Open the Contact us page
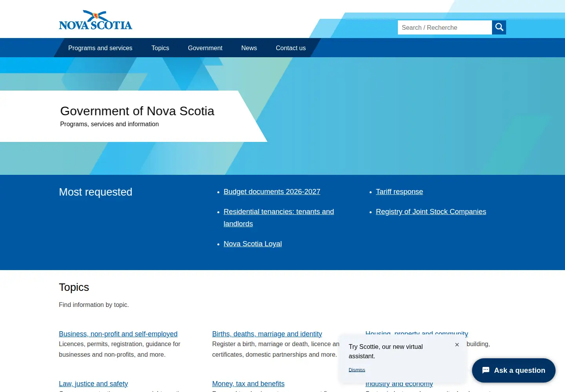Screen dimensions: 565x392 pyautogui.click(x=291, y=48)
